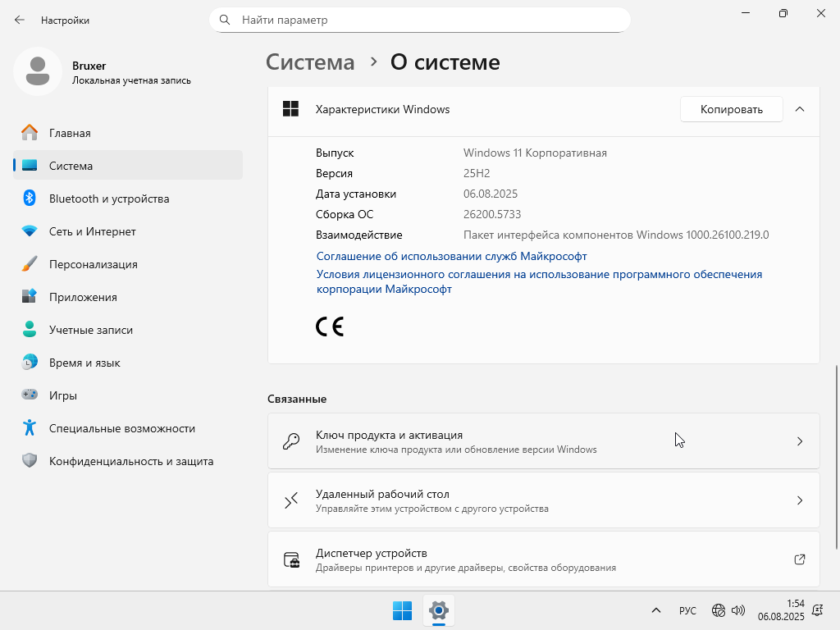Click the gamepad icon beside Игры
Screen dimensions: 840x630
30,395
